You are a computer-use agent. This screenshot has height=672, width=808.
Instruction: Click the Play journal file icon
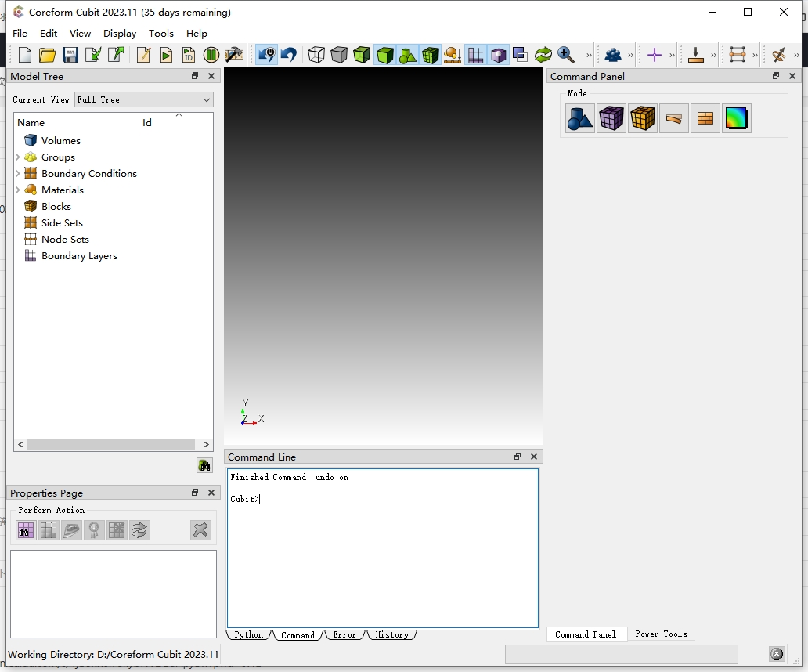(x=166, y=55)
